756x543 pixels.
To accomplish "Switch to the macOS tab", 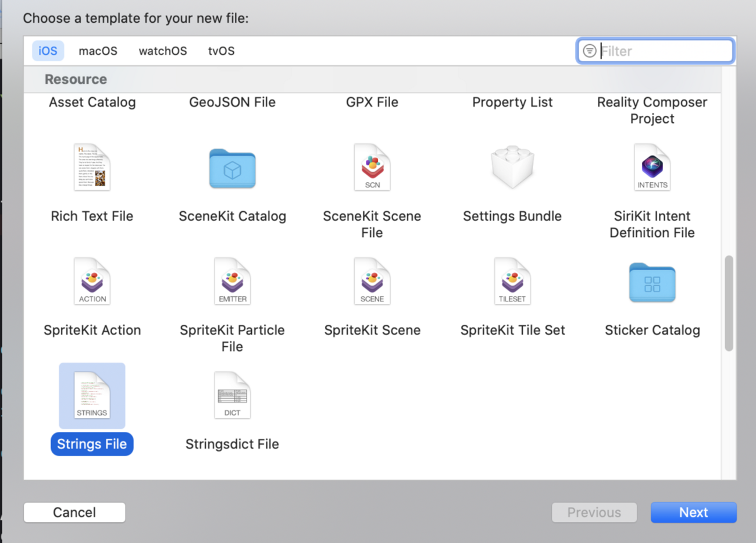I will click(98, 51).
